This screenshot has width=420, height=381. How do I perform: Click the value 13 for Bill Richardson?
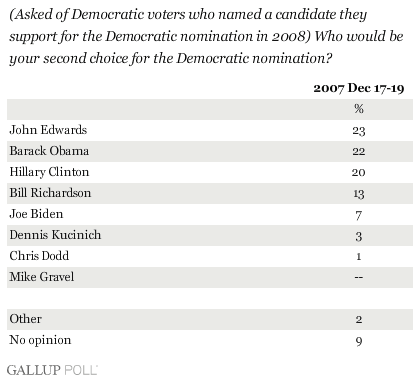[359, 194]
